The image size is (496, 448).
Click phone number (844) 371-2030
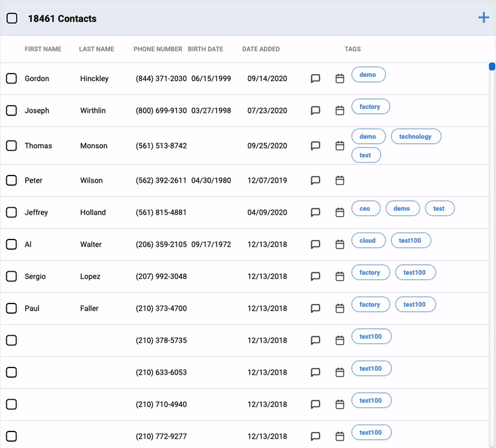coord(161,79)
